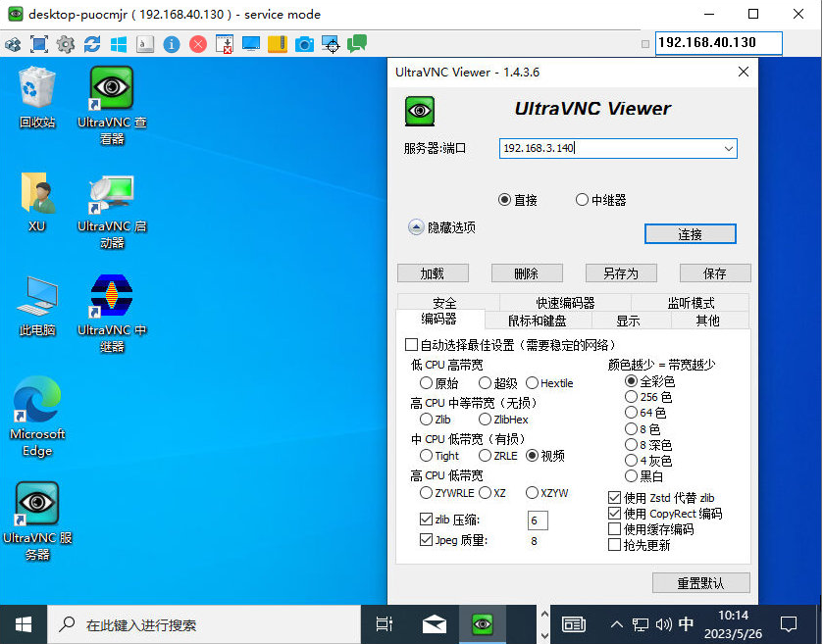Send Windows Start key icon in toolbar
Image resolution: width=823 pixels, height=644 pixels.
coord(119,44)
